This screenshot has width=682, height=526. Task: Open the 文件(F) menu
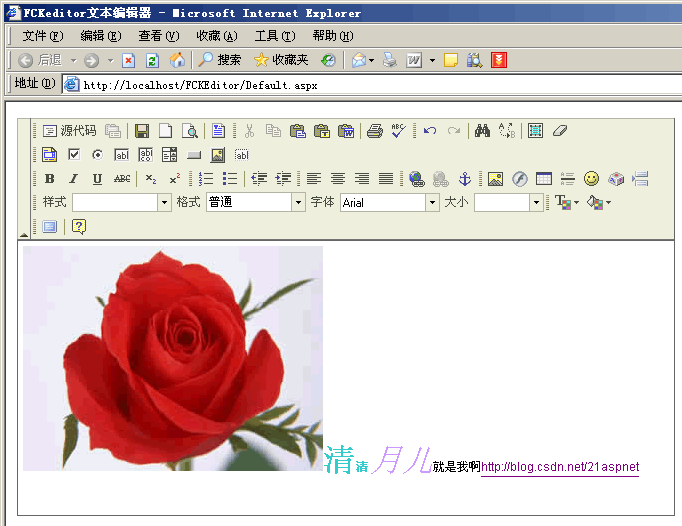tap(43, 36)
